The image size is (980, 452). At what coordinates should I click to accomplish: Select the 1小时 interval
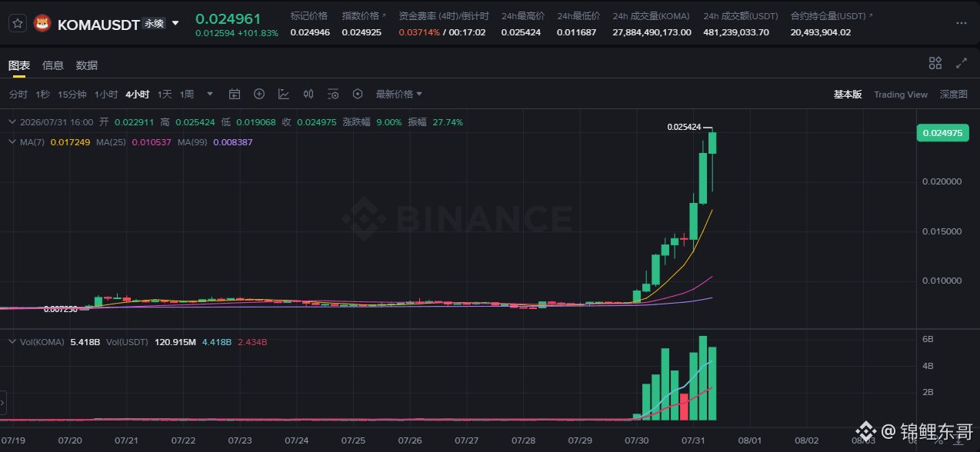(x=106, y=95)
